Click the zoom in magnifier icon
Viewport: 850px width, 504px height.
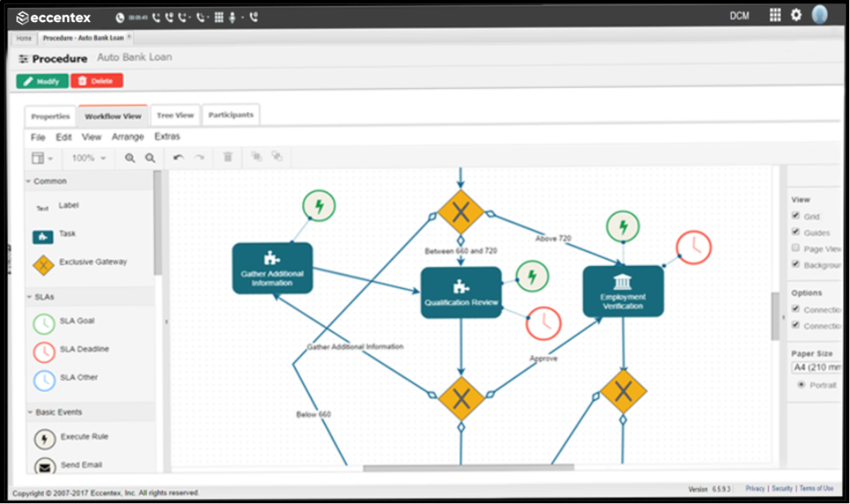pyautogui.click(x=130, y=158)
